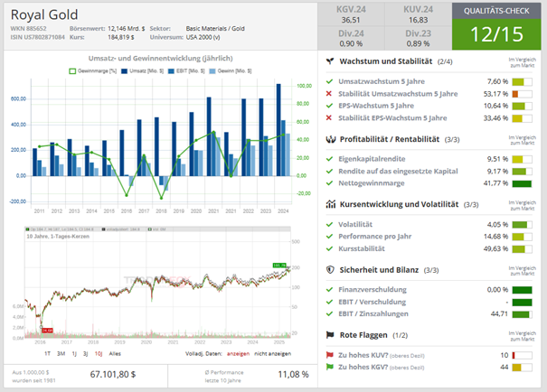
Task: Click the red X next to Stabilität EPS-Wachstum 5 Jahre
Action: (328, 117)
